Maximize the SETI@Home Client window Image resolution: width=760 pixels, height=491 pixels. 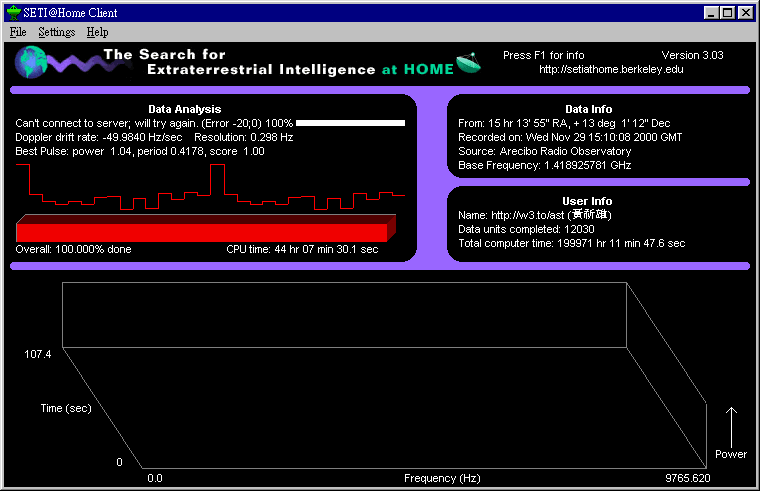(728, 13)
